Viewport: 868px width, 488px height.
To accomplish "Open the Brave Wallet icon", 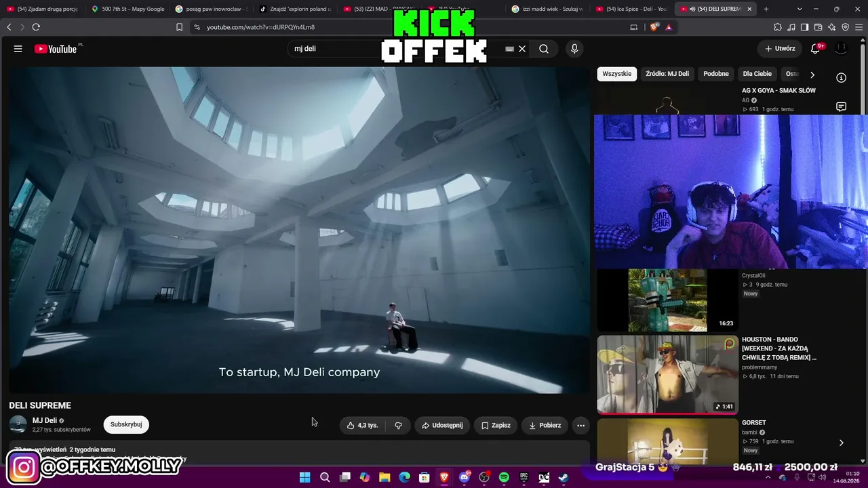I will click(x=818, y=27).
